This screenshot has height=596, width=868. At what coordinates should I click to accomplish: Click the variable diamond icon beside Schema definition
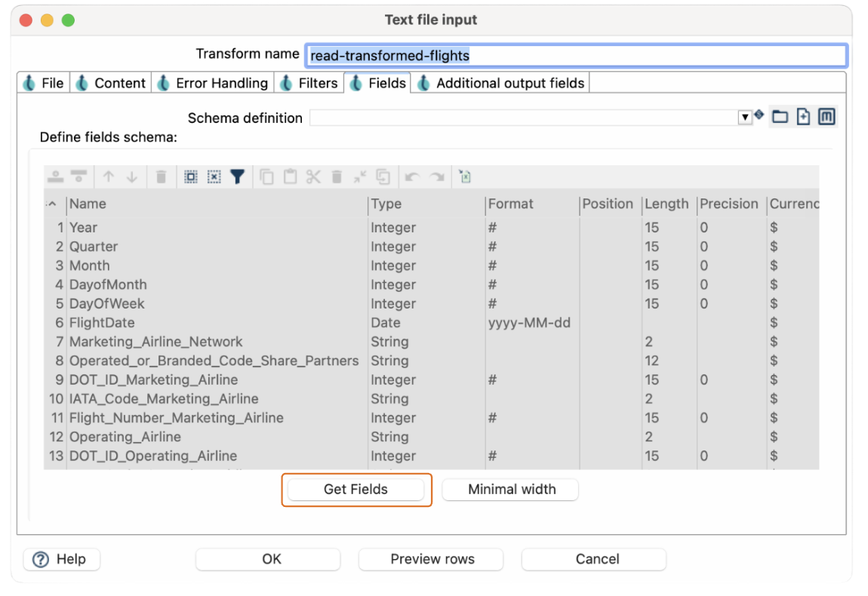tap(759, 115)
